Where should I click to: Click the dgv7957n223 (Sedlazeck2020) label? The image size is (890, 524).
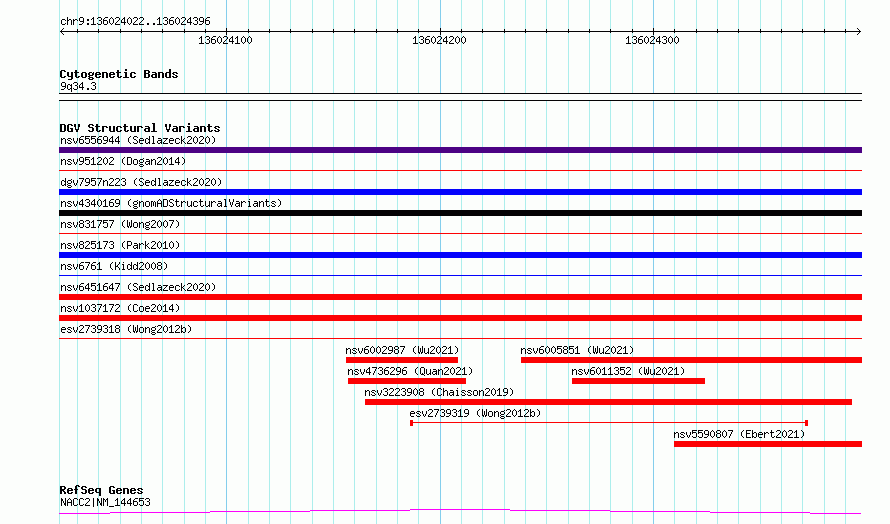tap(141, 182)
